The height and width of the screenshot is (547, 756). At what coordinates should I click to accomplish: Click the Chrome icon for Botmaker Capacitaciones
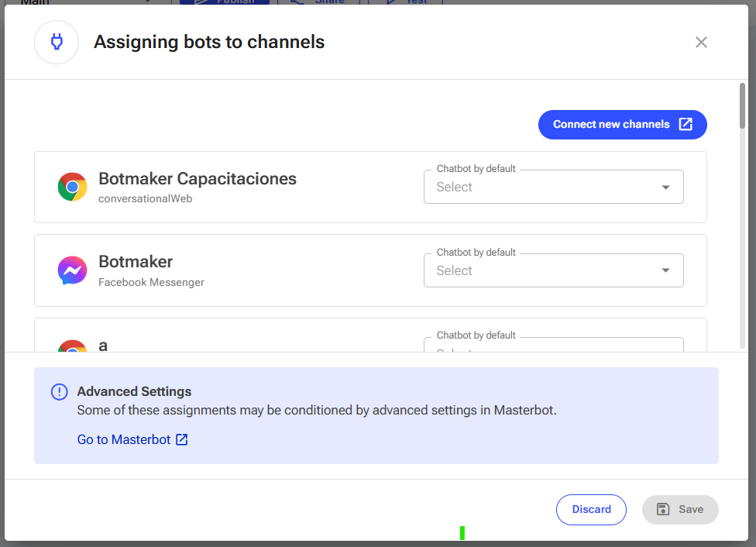tap(72, 187)
